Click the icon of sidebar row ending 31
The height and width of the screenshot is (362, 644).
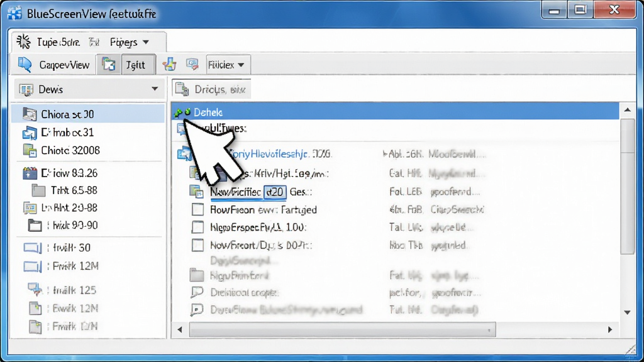tap(30, 133)
